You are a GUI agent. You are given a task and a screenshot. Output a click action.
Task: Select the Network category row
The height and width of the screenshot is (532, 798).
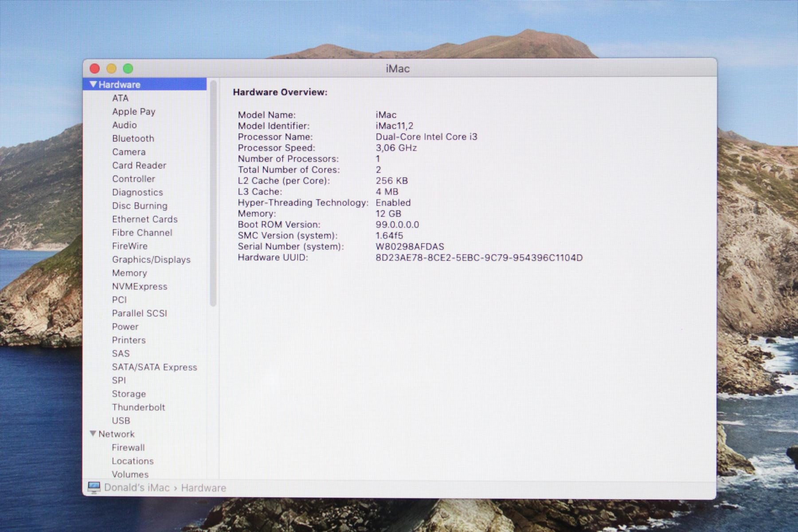click(145, 434)
